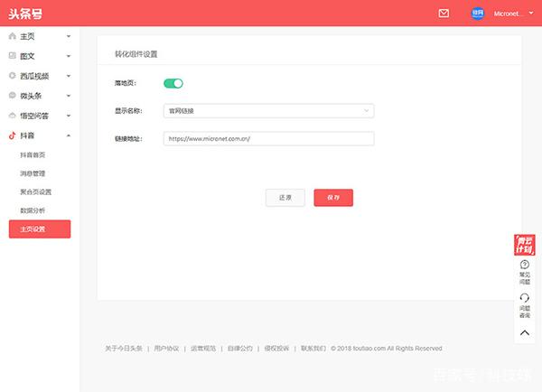542x392 pixels.
Task: Click the 链接地址 label
Action: pyautogui.click(x=128, y=138)
